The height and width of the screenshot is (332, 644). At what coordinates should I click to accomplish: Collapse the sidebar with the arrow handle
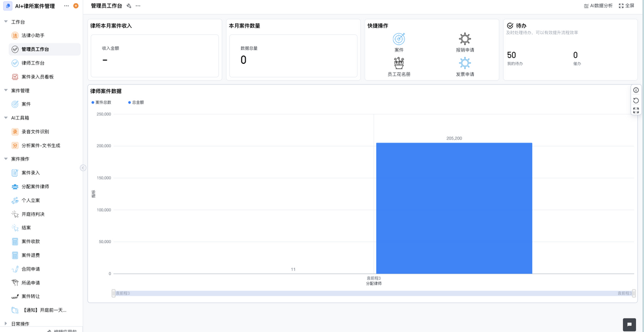point(83,168)
